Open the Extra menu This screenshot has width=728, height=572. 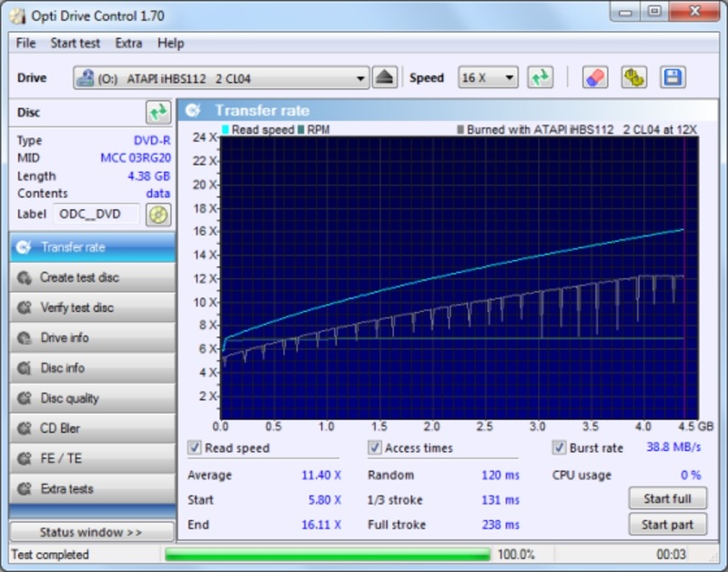click(129, 43)
